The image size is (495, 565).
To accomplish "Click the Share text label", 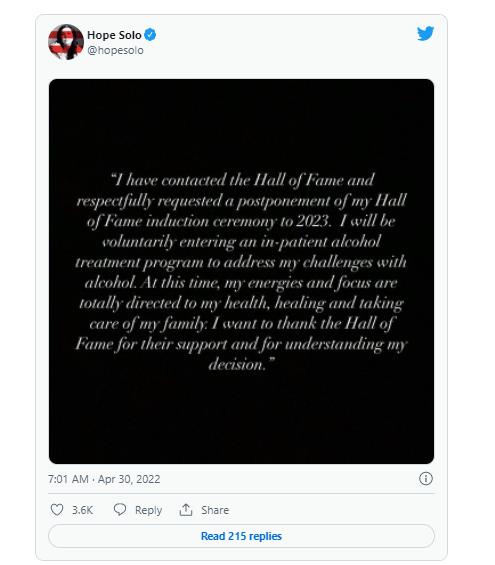I will (215, 510).
